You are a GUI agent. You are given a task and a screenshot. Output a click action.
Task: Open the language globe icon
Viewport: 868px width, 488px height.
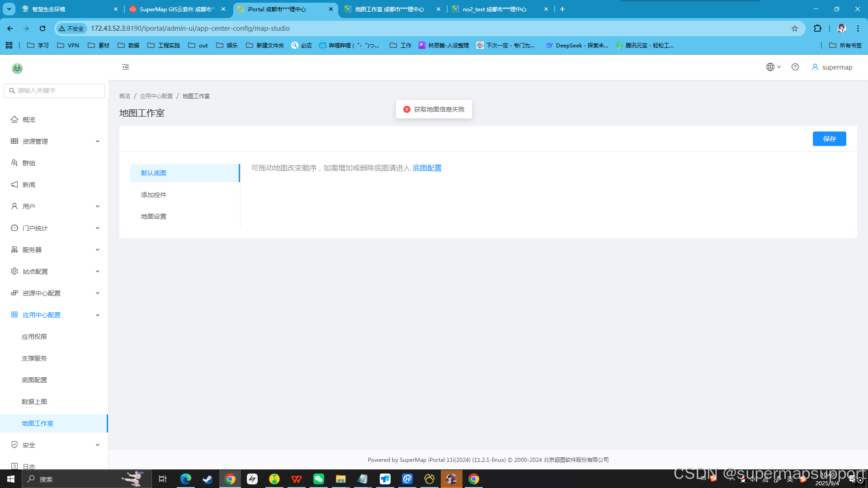[x=770, y=66]
